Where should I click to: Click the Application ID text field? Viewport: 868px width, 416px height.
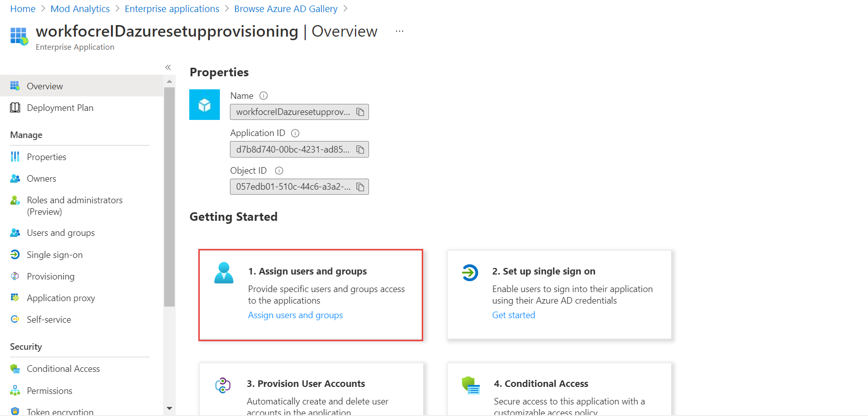tap(299, 150)
